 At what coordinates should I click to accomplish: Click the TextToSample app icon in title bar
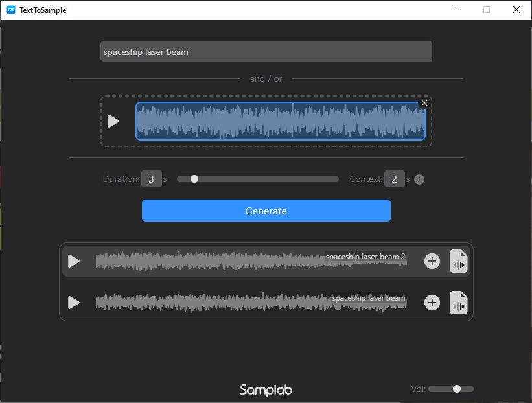pyautogui.click(x=11, y=10)
